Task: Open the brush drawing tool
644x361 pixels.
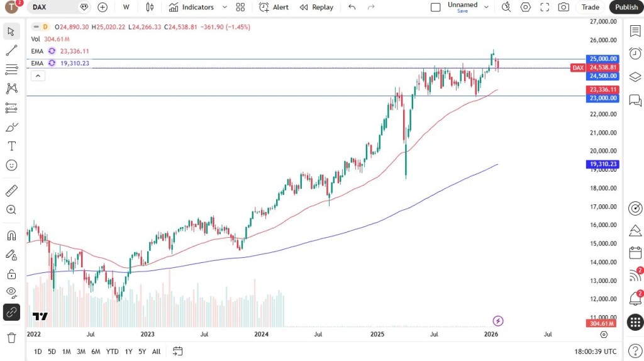Action: click(x=11, y=127)
